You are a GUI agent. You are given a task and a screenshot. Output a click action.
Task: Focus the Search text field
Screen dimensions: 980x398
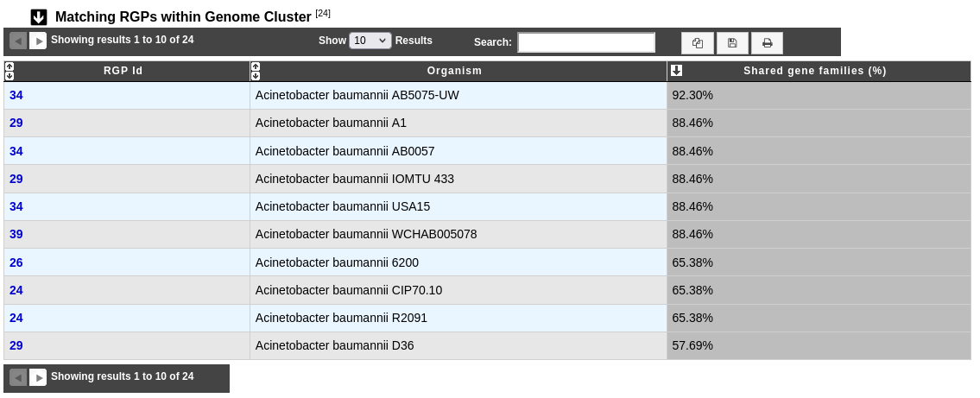coord(586,42)
